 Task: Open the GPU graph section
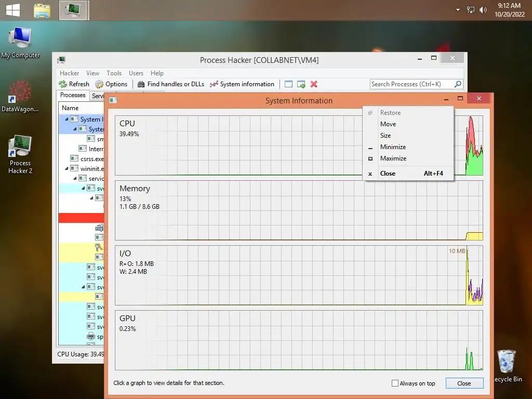(x=299, y=340)
